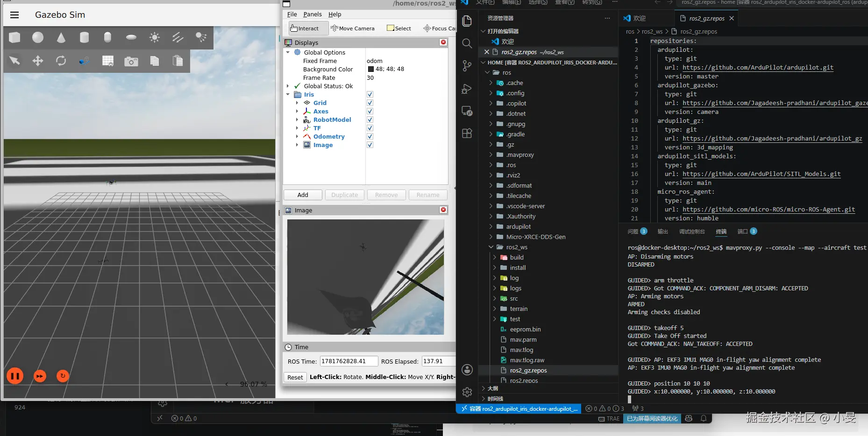This screenshot has width=868, height=436.
Task: Open the File menu in RViz
Action: click(x=292, y=14)
